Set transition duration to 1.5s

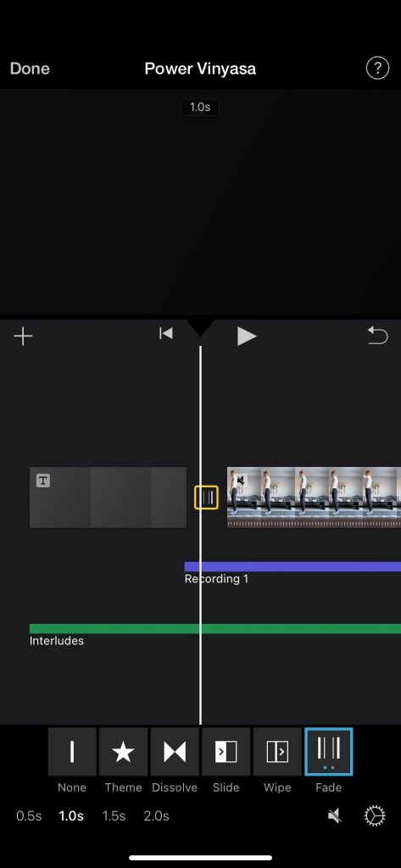pyautogui.click(x=114, y=816)
